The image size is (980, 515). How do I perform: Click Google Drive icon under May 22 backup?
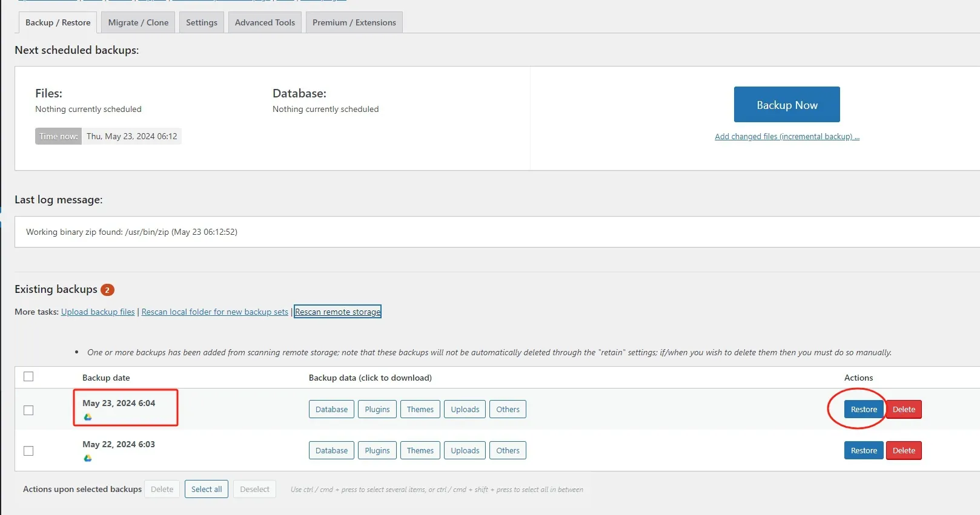[x=88, y=458]
